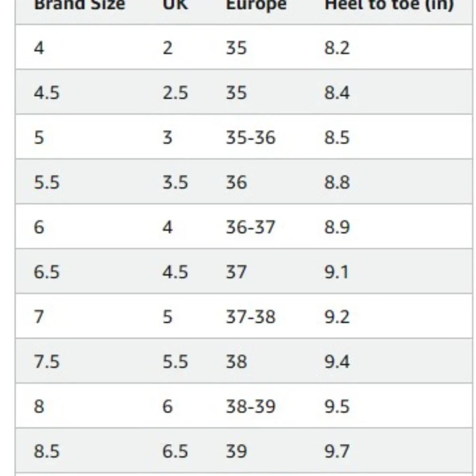The image size is (476, 476).
Task: Click the Brand Size 7 cell
Action: click(39, 317)
